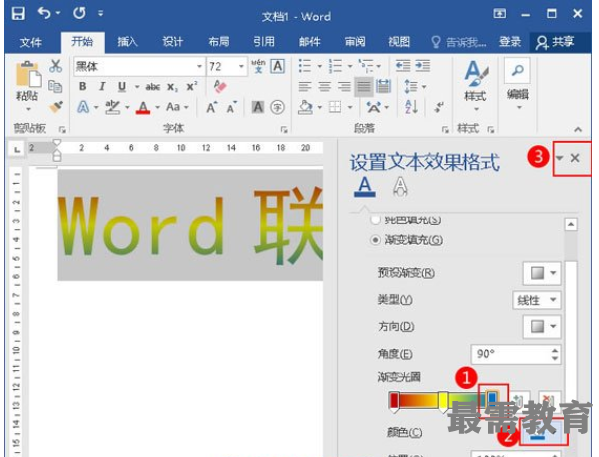This screenshot has width=599, height=457.
Task: Click the Grow Font icon
Action: pyautogui.click(x=212, y=107)
